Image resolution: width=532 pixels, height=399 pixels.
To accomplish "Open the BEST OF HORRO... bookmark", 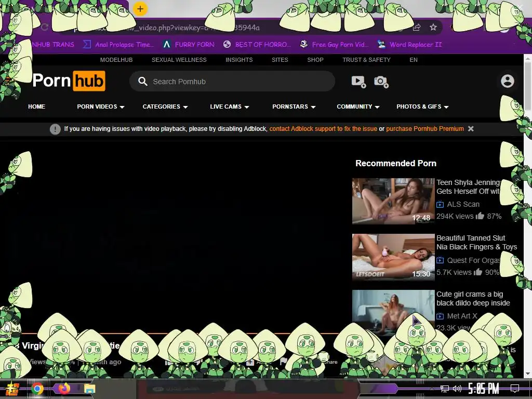I will (257, 45).
